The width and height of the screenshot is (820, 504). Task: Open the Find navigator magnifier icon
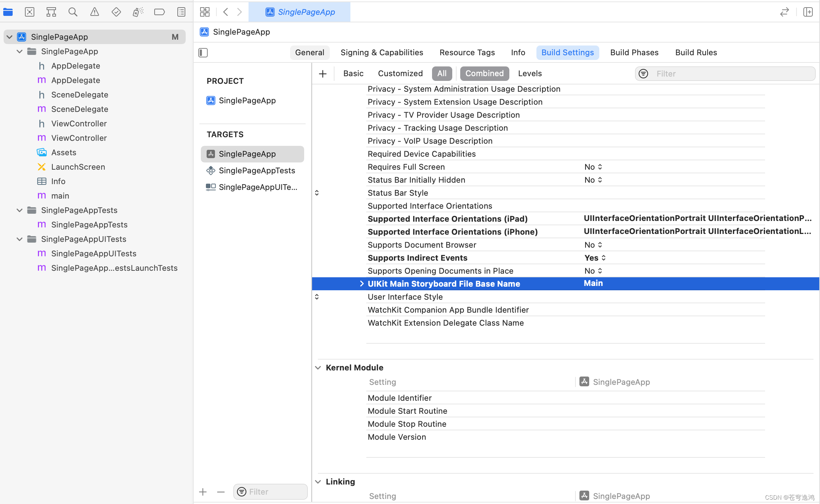tap(73, 12)
